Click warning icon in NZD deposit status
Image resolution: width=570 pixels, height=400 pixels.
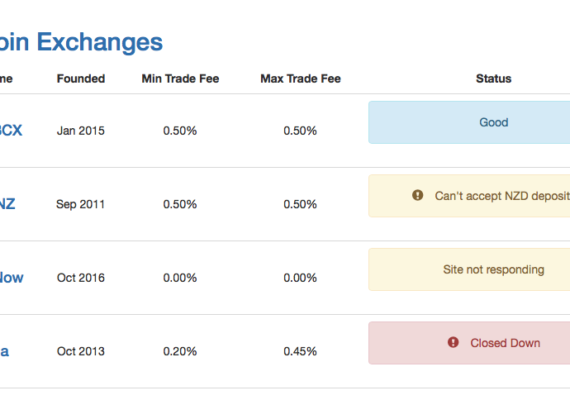[x=417, y=195]
